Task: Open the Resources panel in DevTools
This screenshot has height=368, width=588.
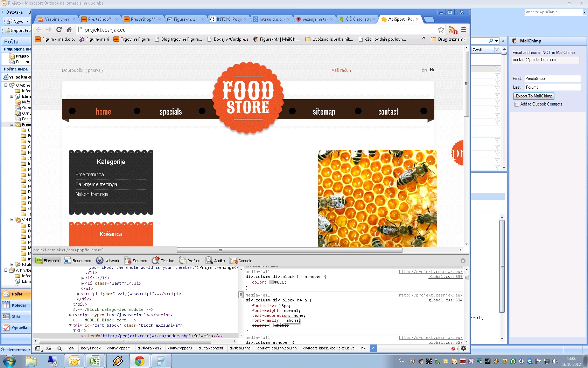Action: coord(77,260)
